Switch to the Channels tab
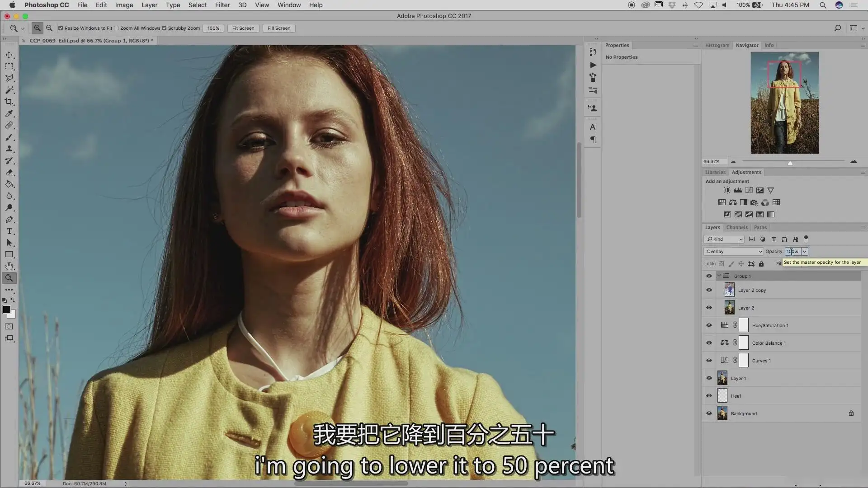The width and height of the screenshot is (868, 488). (737, 227)
